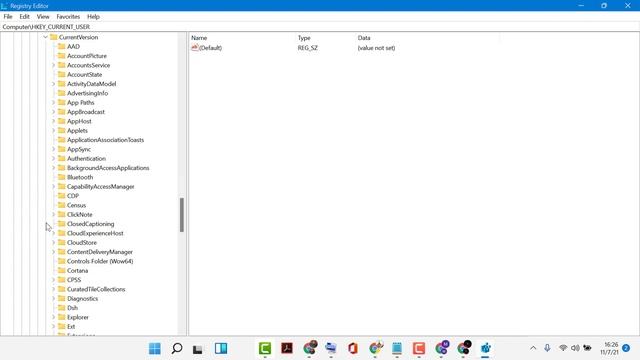Expand the Diagnostics key
Screen dimensions: 640x360
53,298
